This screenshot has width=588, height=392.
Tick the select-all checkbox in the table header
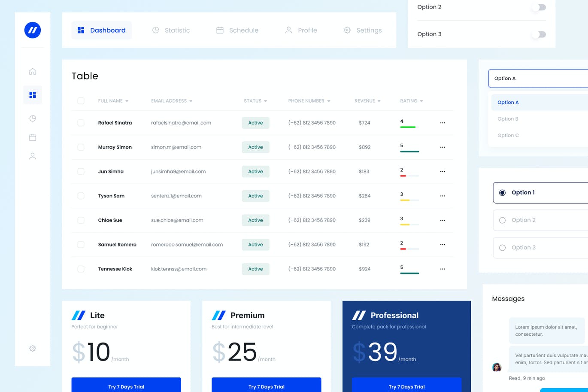point(81,101)
